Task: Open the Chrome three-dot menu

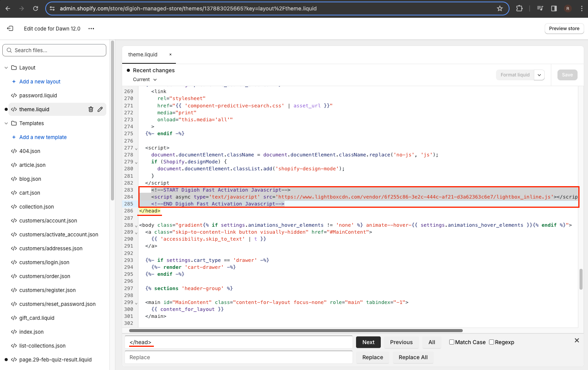Action: pos(581,8)
